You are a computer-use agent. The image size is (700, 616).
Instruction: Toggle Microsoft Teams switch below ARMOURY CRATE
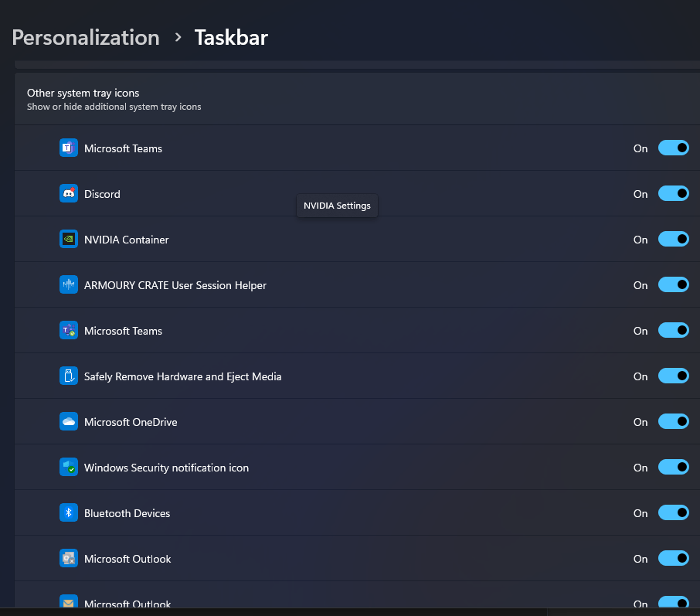pos(673,330)
